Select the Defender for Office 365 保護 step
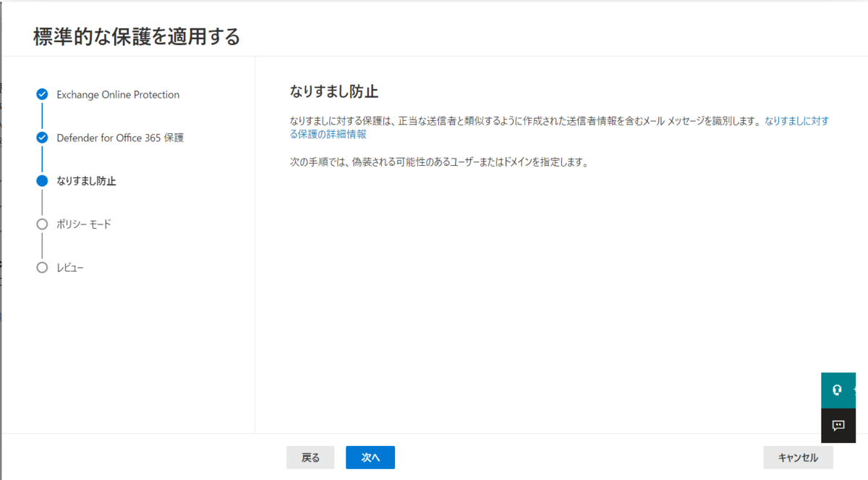This screenshot has width=868, height=480. coord(120,138)
